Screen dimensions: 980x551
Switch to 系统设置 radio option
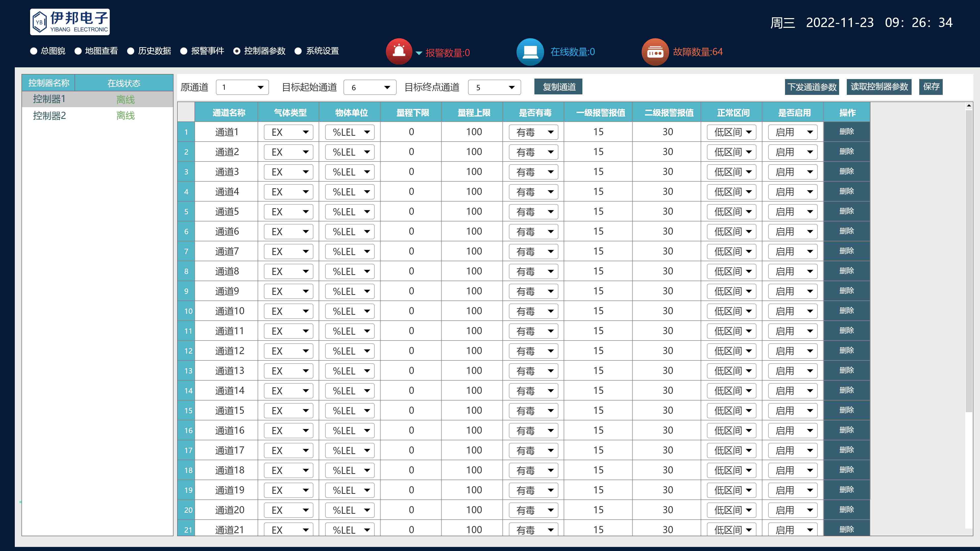[298, 51]
